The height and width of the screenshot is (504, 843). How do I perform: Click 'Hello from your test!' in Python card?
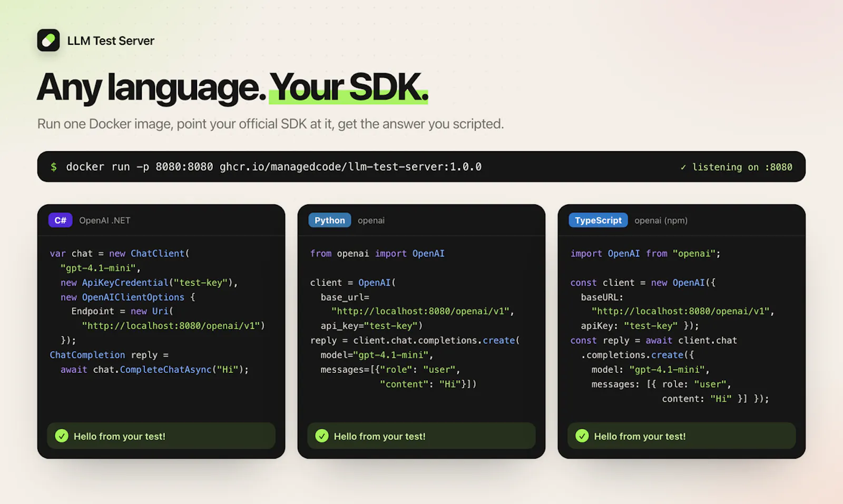(380, 437)
